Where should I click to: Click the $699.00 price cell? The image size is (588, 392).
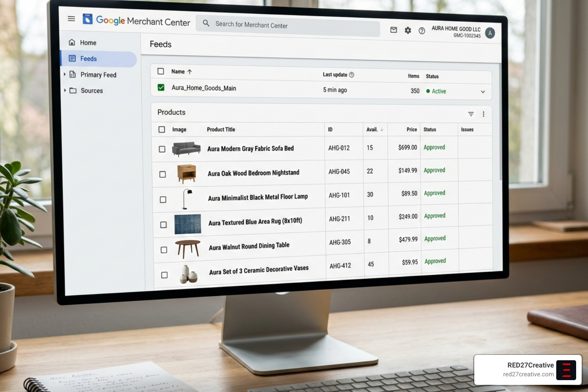[407, 147]
